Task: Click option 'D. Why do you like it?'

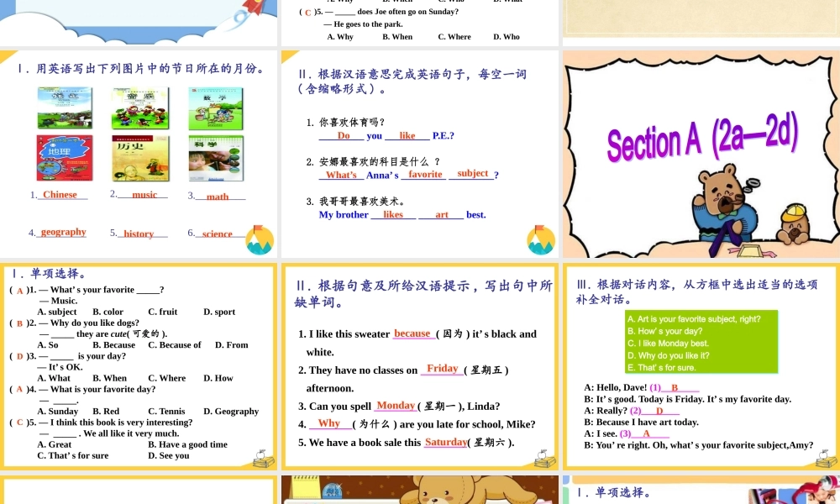Action: tap(668, 355)
